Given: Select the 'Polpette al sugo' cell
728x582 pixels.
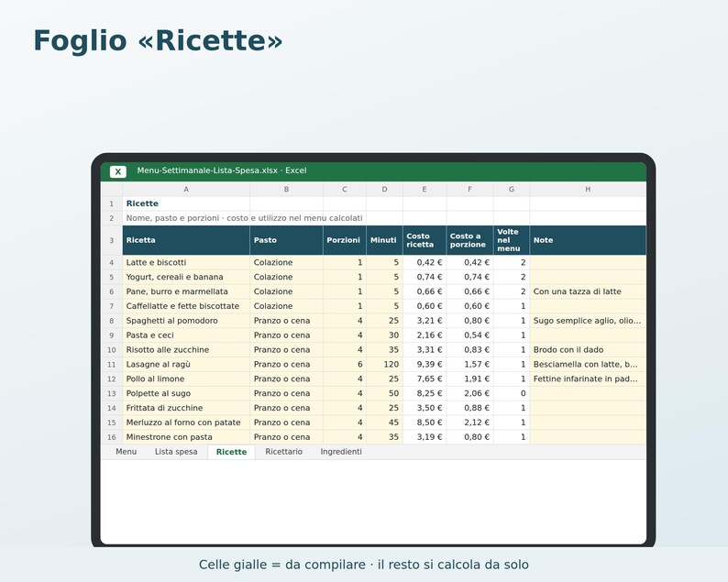Looking at the screenshot, I should [x=186, y=393].
